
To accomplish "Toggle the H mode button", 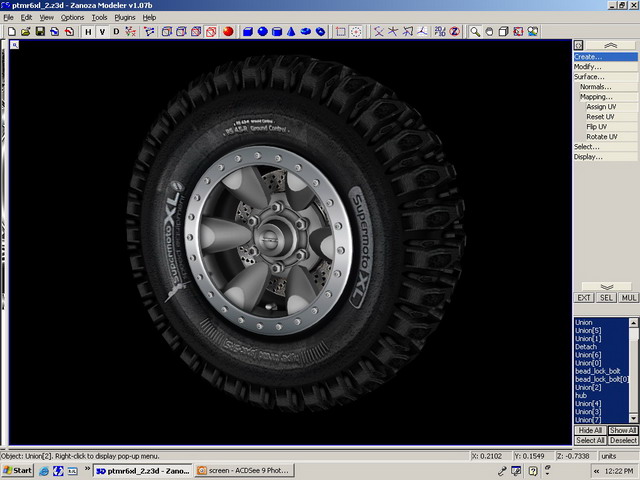I will tap(88, 31).
